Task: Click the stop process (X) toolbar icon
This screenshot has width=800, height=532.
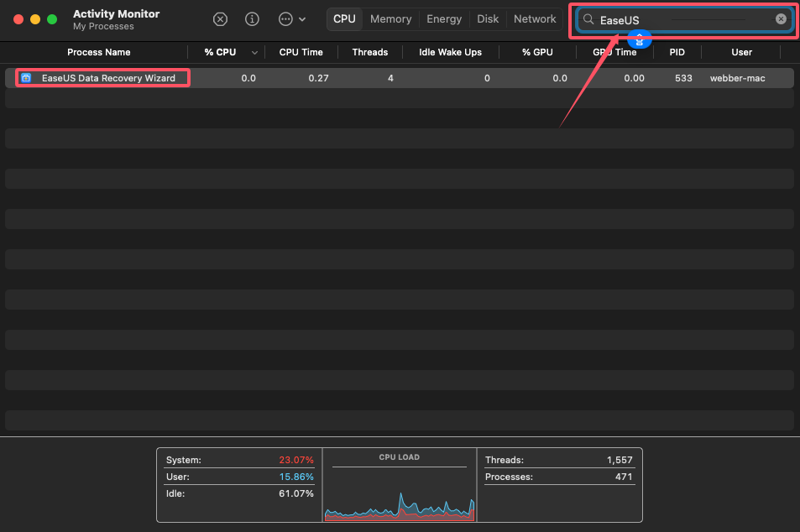Action: pyautogui.click(x=220, y=19)
